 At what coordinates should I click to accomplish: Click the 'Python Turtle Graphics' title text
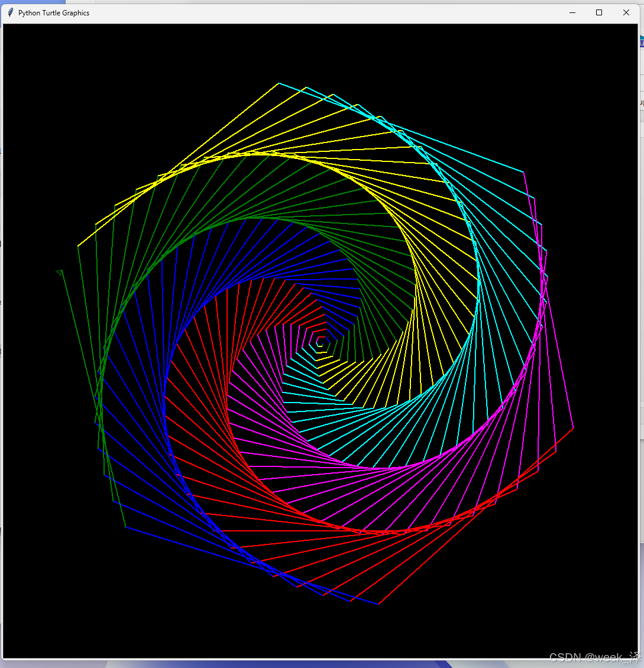(54, 13)
